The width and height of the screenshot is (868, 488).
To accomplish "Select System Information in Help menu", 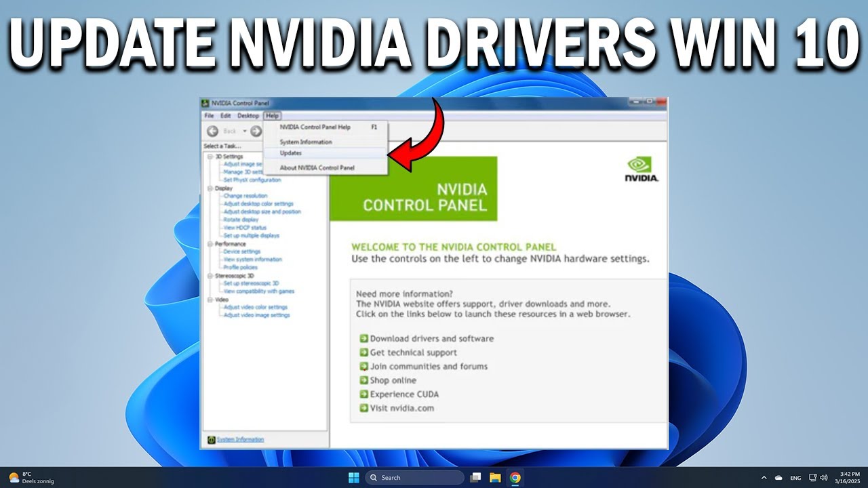I will click(325, 142).
